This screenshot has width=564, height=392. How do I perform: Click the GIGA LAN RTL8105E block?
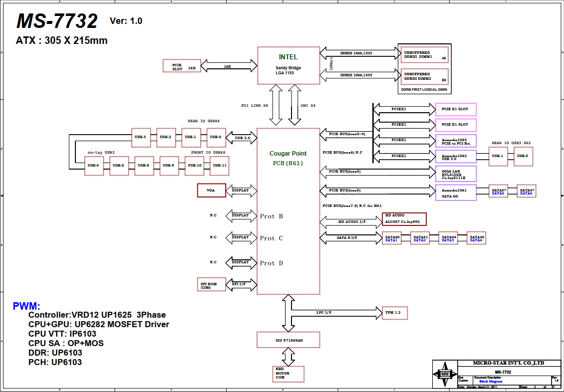click(456, 174)
